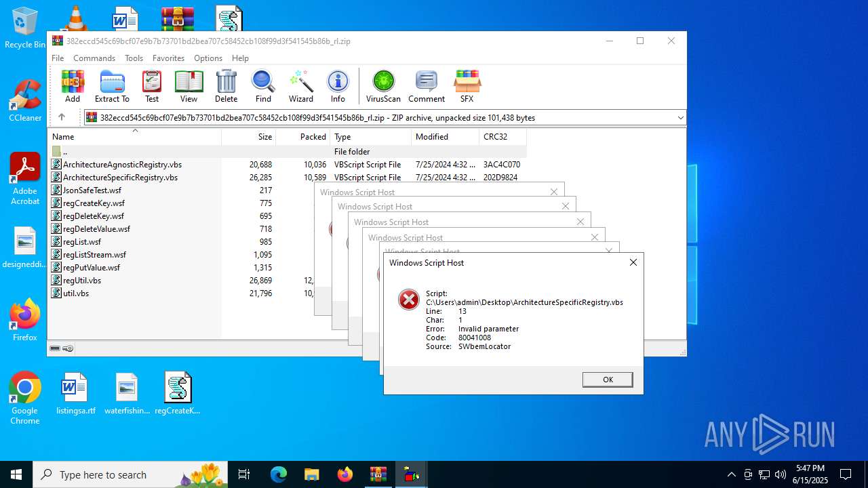Click the Comment toolbar icon

pos(427,86)
